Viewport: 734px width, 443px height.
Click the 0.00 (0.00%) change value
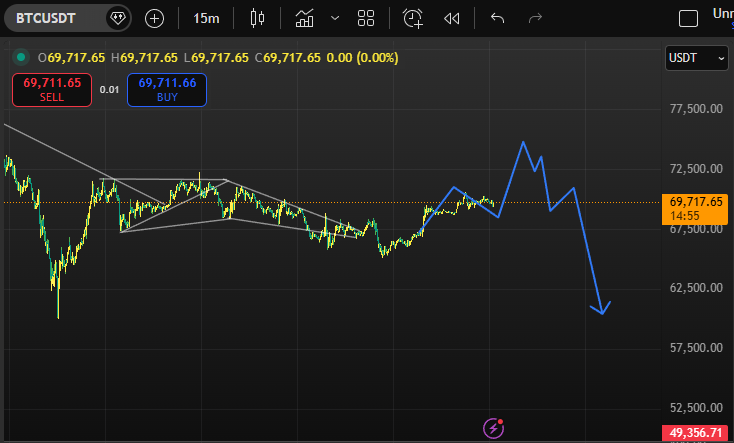[362, 58]
